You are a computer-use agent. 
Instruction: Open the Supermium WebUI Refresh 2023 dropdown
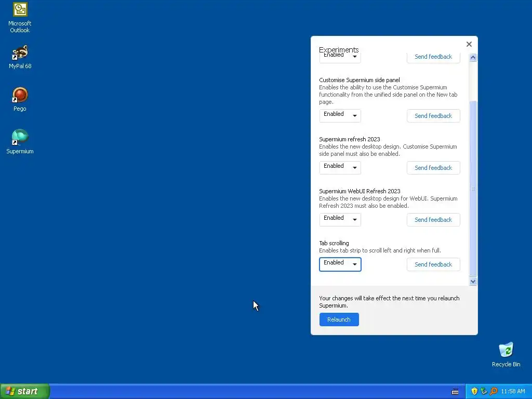pos(340,220)
